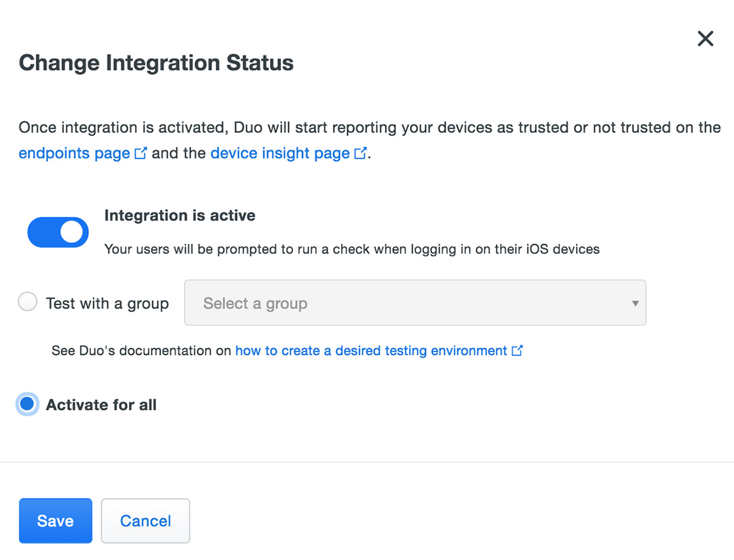Choose the Activate for all radio button

click(27, 404)
